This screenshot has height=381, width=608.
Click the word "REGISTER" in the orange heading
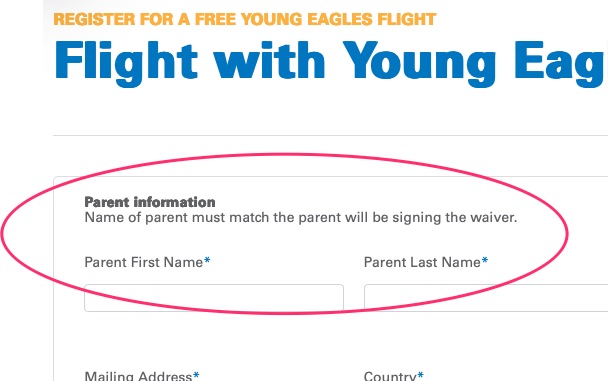94,19
